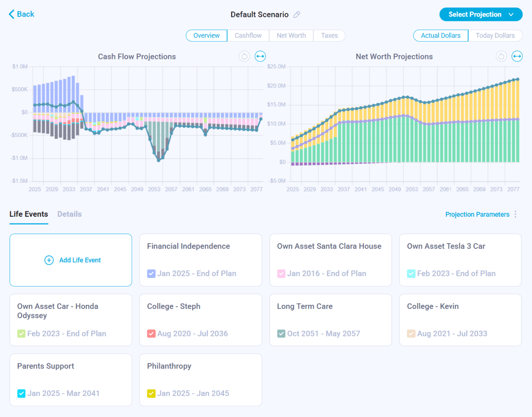Switch to Today Dollars view
532x417 pixels.
tap(495, 36)
